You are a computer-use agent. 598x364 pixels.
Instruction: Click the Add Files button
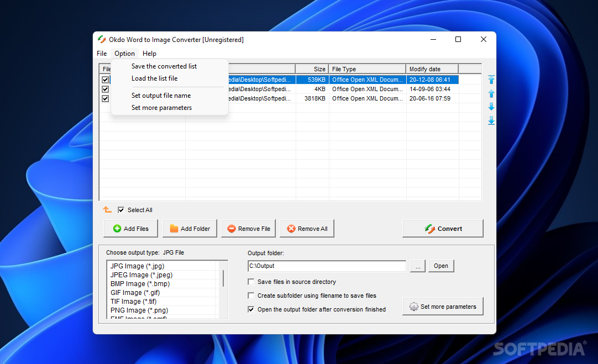click(x=131, y=229)
